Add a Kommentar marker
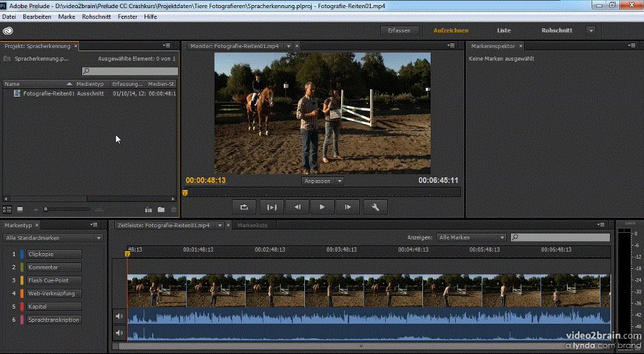The width and height of the screenshot is (644, 354). (x=54, y=268)
